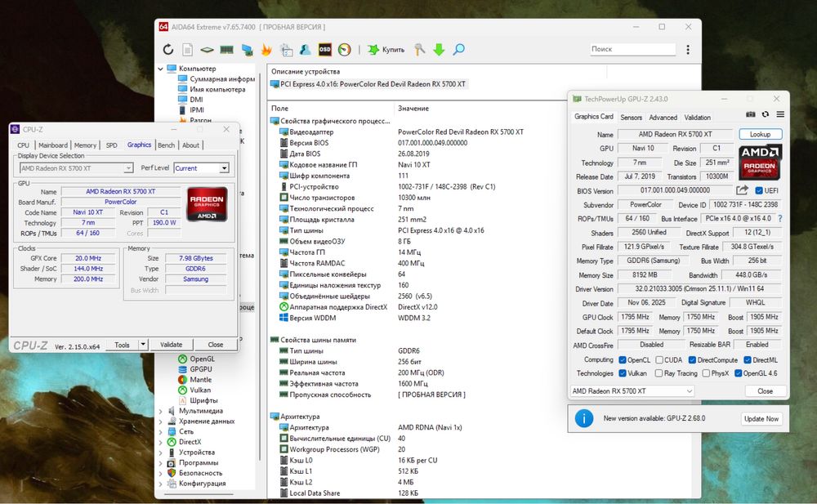Toggle the UEFI checkbox in GPU-Z
The width and height of the screenshot is (817, 504).
pos(759,191)
